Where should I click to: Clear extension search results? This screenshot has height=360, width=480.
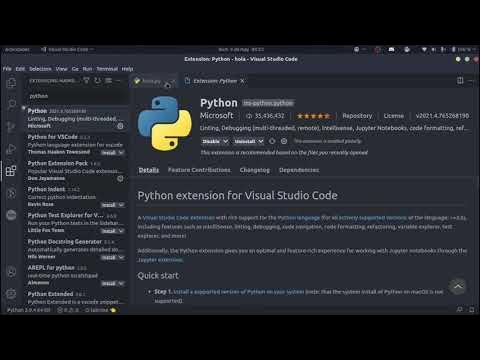(x=109, y=80)
